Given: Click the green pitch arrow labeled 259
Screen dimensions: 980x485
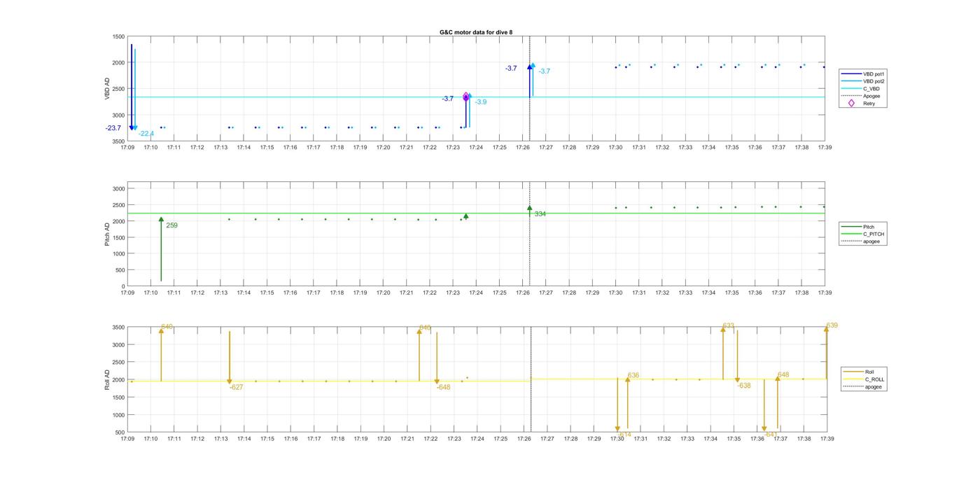Looking at the screenshot, I should point(161,249).
